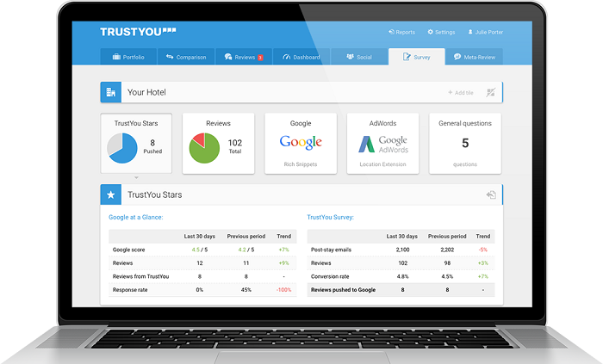
Task: Click the export icon in TrustYou Stars header
Action: [491, 195]
